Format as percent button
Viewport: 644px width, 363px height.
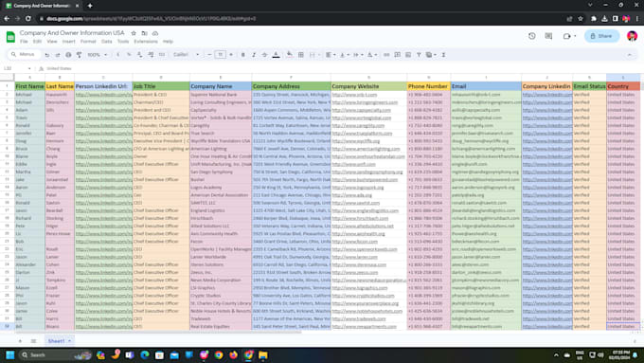129,55
